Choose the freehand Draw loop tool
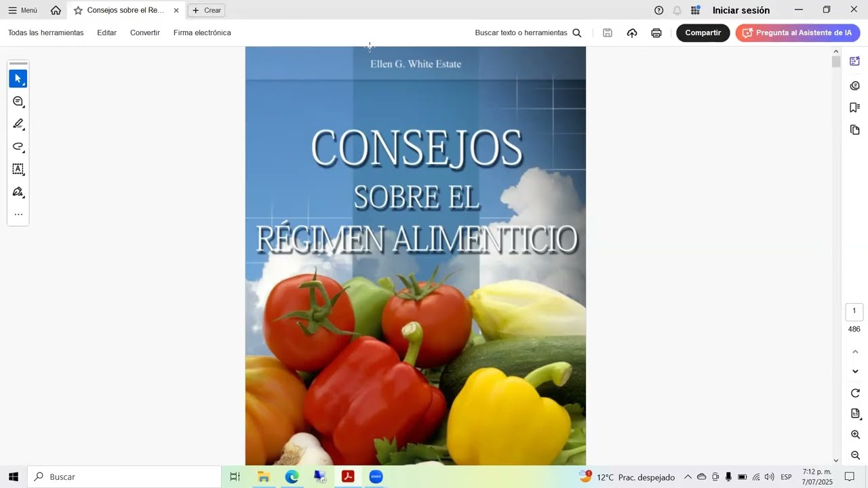 click(18, 146)
